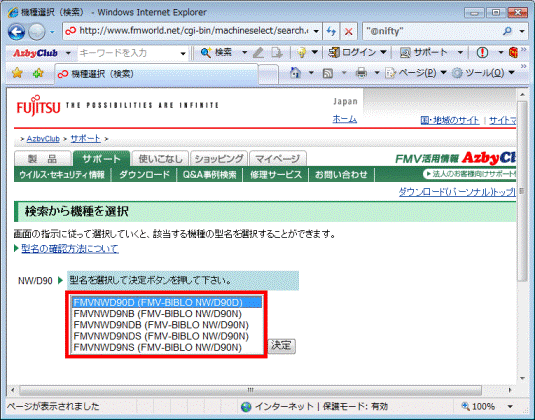Click the AzbyClub toolbar logo

(x=35, y=53)
